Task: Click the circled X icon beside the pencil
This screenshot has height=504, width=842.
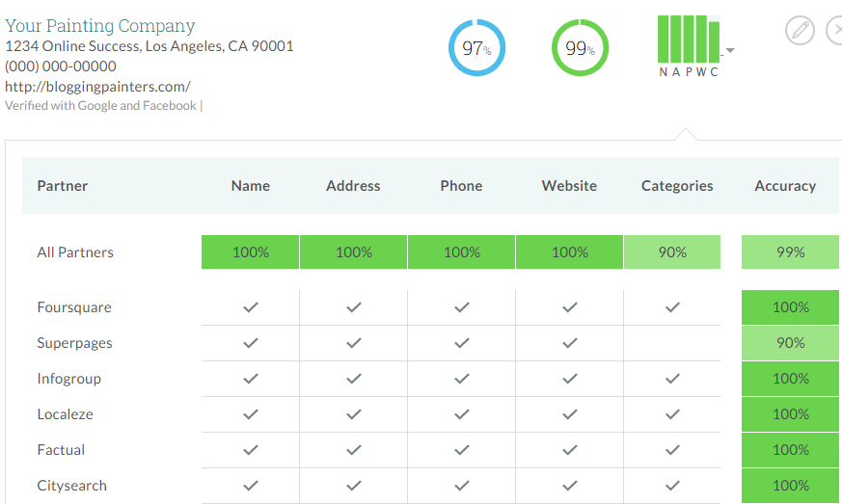Action: click(x=834, y=31)
